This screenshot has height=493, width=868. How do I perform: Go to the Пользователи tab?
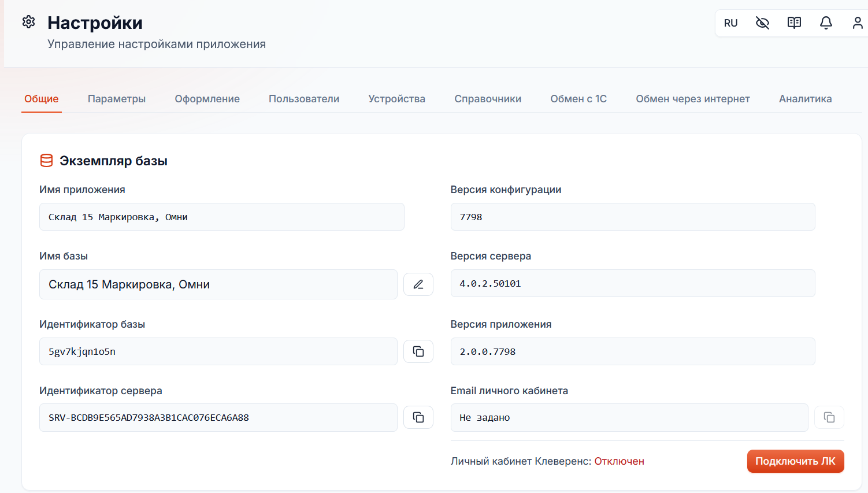coord(304,99)
